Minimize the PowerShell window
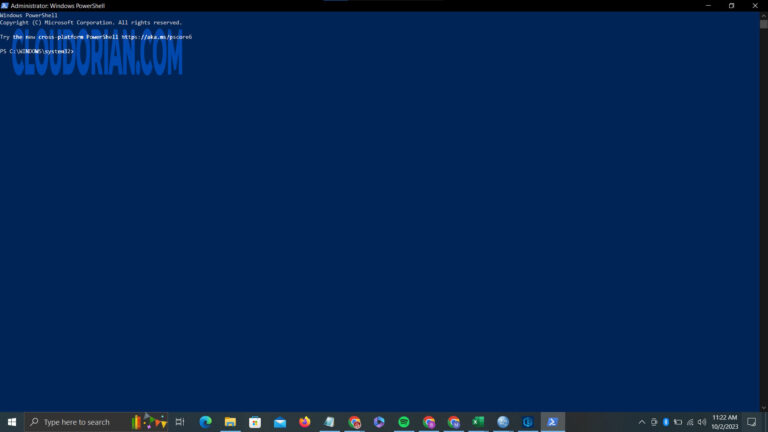The height and width of the screenshot is (432, 768). tap(708, 5)
